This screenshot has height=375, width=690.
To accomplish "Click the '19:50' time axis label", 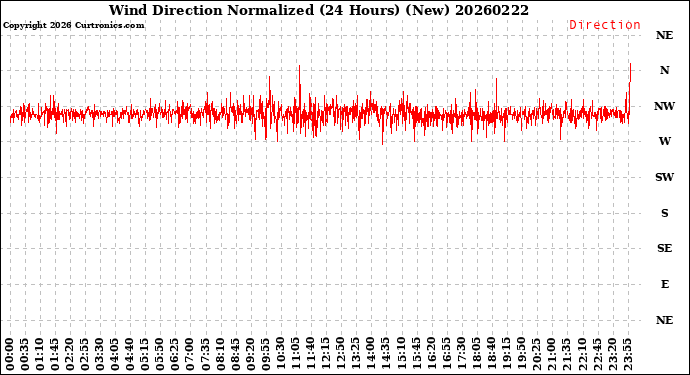I will 521,354.
